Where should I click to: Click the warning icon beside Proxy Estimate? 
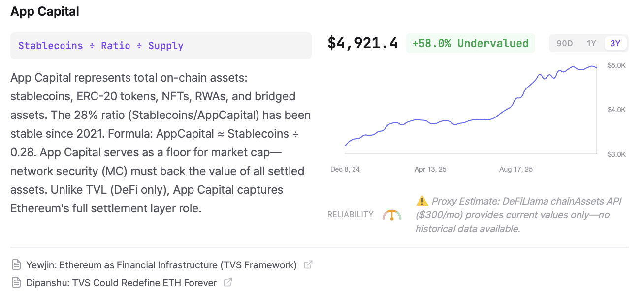(422, 201)
